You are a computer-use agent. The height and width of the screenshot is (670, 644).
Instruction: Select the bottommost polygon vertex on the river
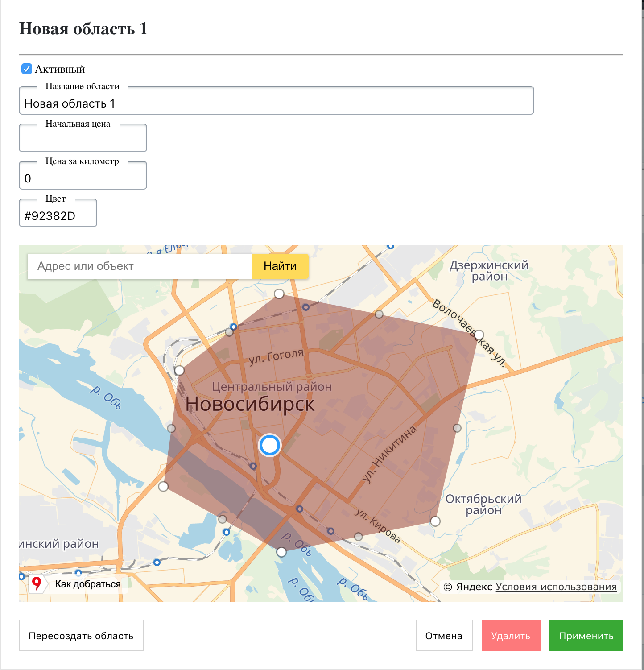(x=281, y=552)
